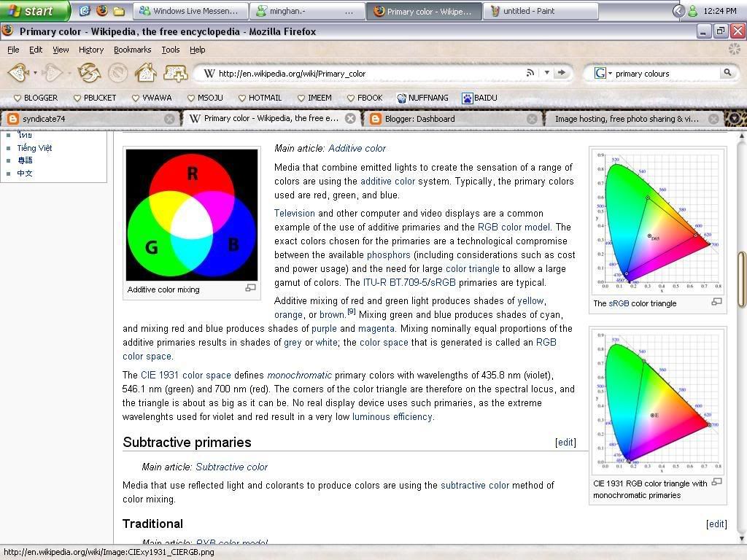The image size is (747, 560).
Task: Close the Image hosting tab
Action: pos(713,119)
